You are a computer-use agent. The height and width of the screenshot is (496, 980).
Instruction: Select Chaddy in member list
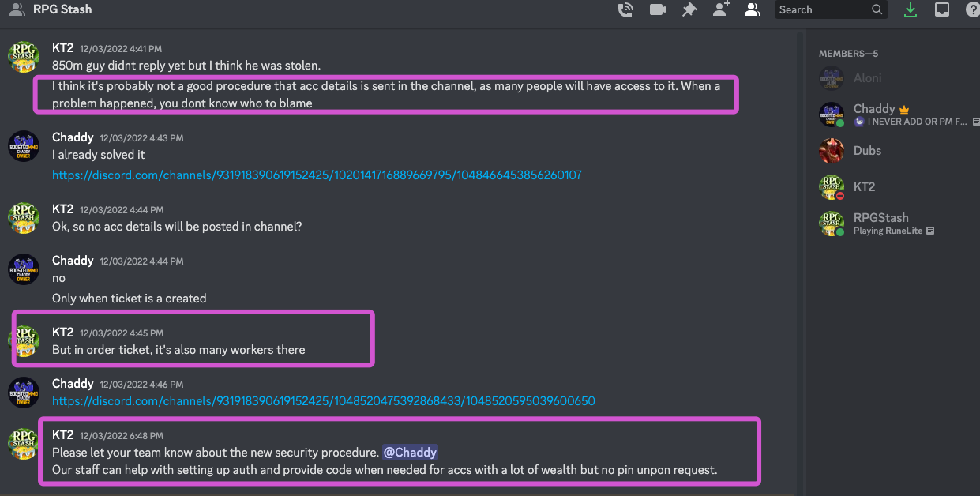click(897, 115)
